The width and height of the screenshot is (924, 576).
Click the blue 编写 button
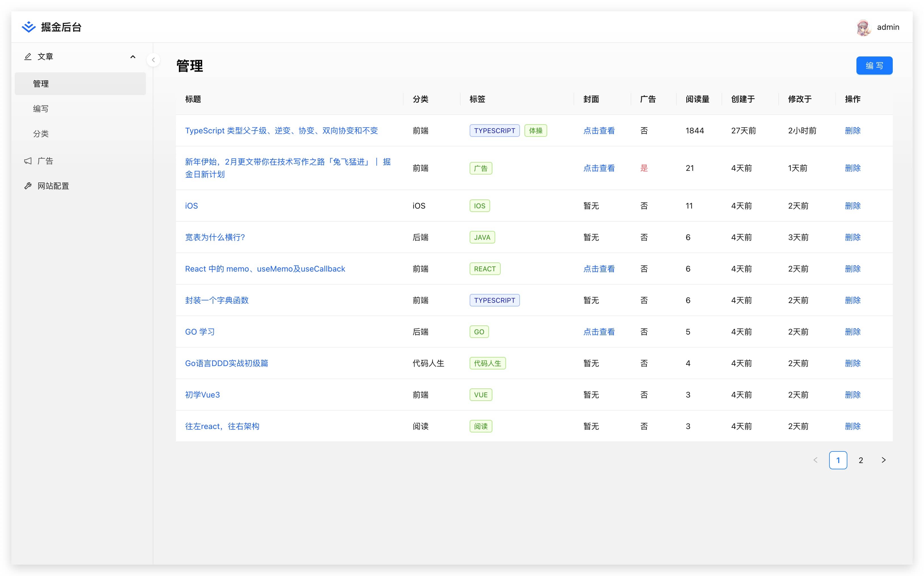(x=874, y=66)
